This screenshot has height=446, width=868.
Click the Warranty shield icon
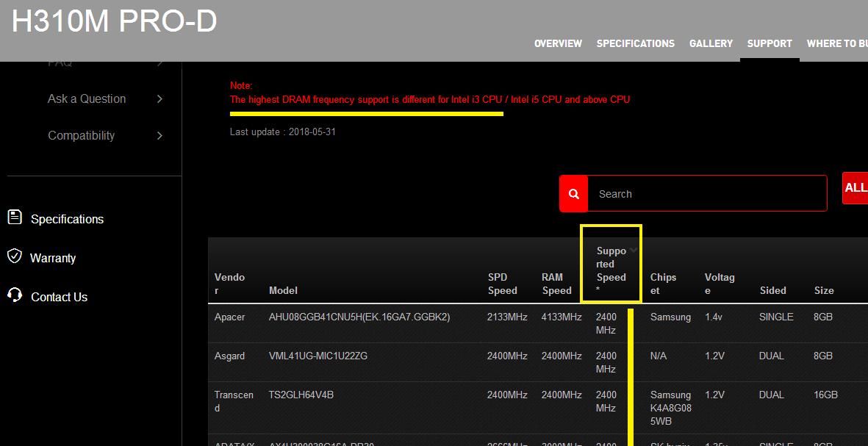(15, 256)
